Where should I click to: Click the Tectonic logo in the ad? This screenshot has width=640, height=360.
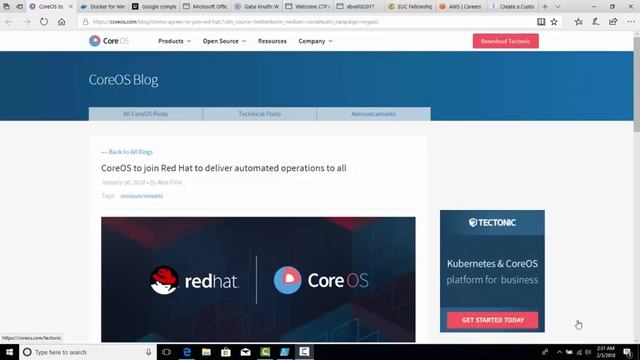(492, 222)
